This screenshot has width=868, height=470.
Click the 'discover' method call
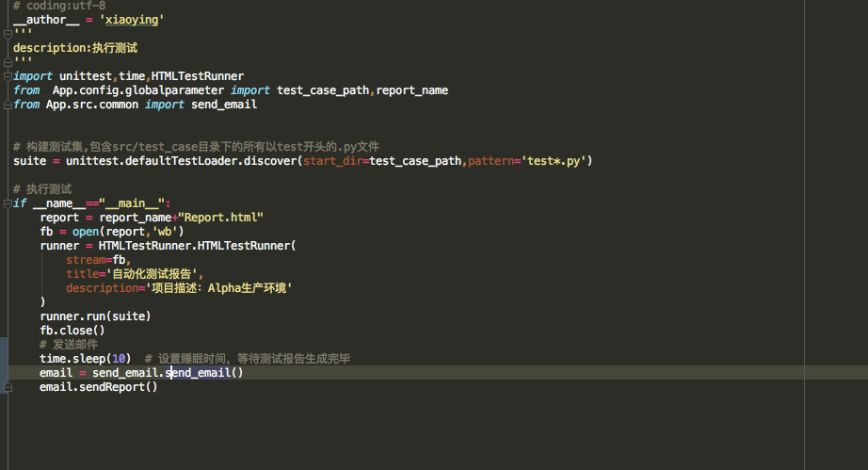point(270,161)
